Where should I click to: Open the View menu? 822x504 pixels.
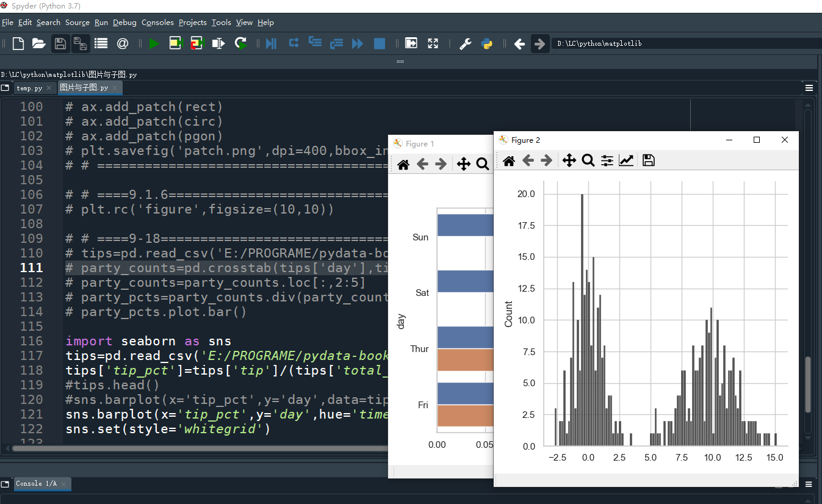pos(244,23)
